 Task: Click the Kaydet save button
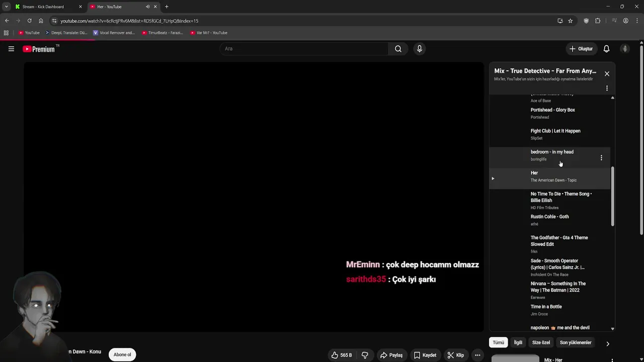pyautogui.click(x=425, y=355)
